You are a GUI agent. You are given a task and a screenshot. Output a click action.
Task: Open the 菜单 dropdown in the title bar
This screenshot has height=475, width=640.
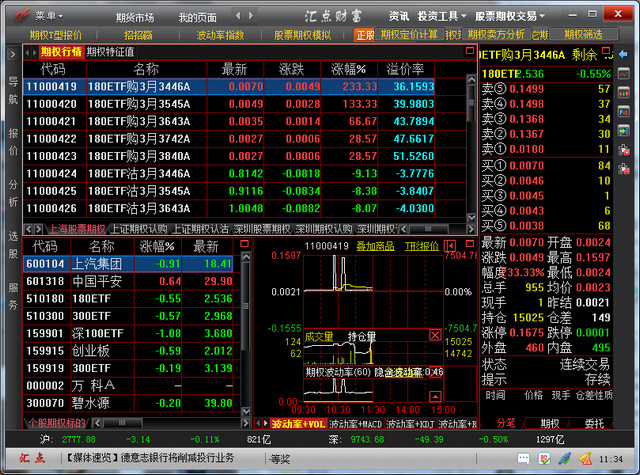pos(47,16)
